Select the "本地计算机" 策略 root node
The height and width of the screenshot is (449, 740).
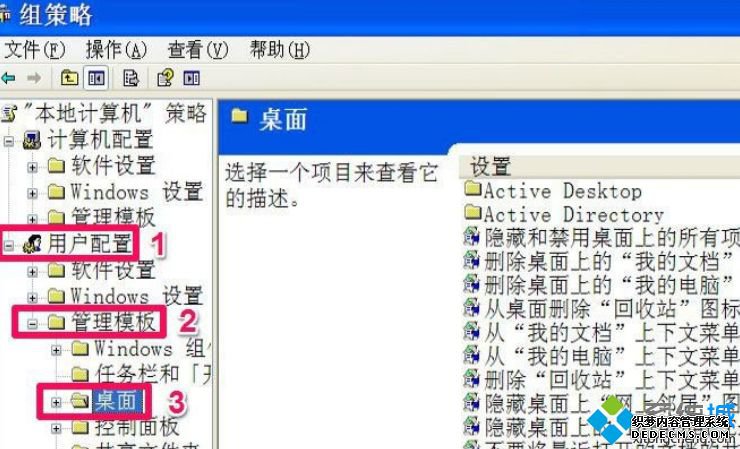(116, 114)
